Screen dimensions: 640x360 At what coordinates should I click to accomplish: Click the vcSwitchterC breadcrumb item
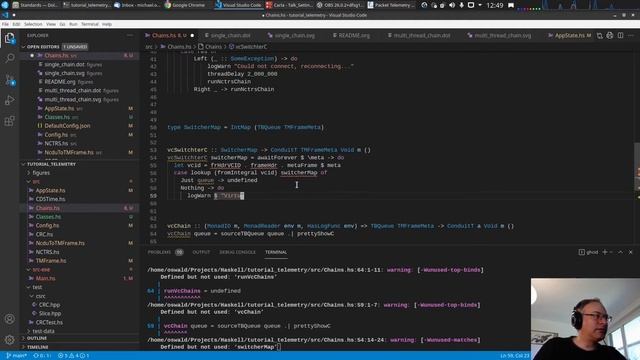click(x=248, y=47)
